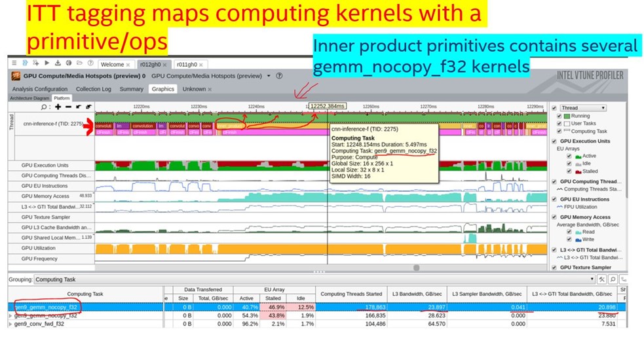This screenshot has width=644, height=337.
Task: Select the Graphics tab
Action: pos(163,89)
